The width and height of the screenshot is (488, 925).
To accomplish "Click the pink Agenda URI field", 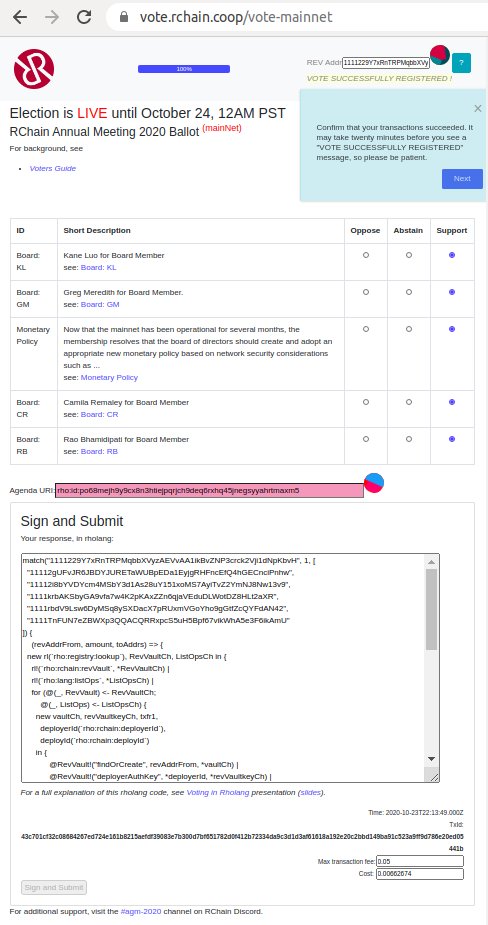I will point(209,491).
